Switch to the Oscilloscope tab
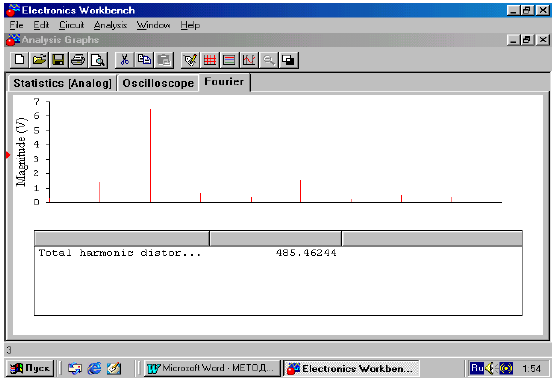557x388 pixels. click(158, 83)
